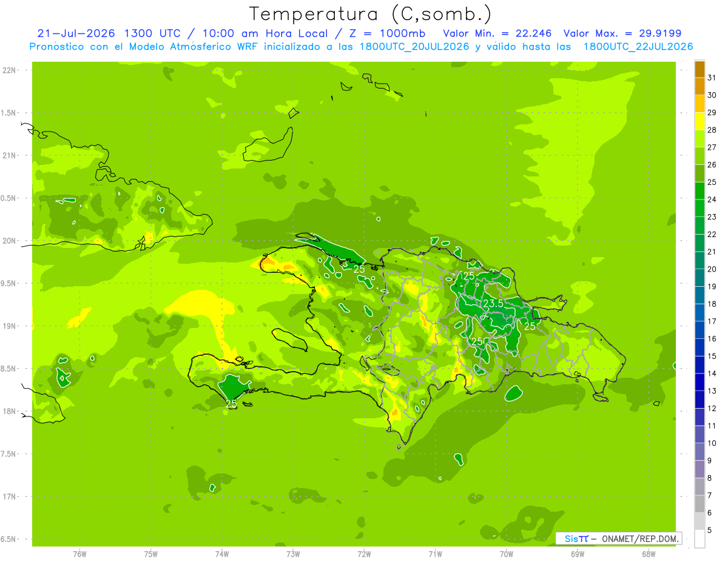Click latitude label '6.5N'
Image resolution: width=728 pixels, height=562 pixels.
(8, 540)
